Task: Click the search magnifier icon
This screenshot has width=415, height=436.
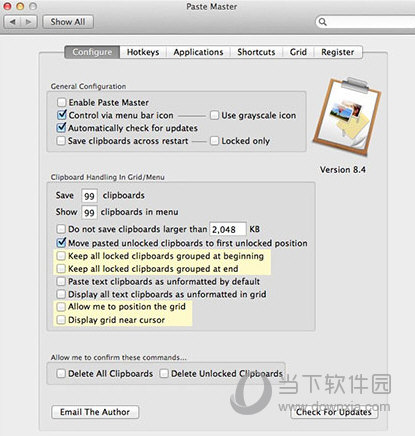Action: coord(322,22)
